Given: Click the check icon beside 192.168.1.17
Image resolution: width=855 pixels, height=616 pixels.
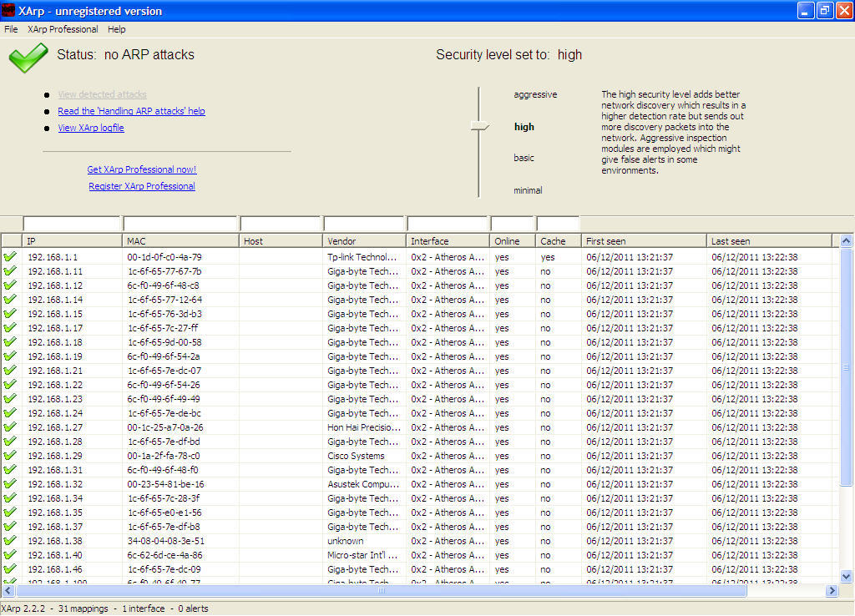Looking at the screenshot, I should pos(10,327).
